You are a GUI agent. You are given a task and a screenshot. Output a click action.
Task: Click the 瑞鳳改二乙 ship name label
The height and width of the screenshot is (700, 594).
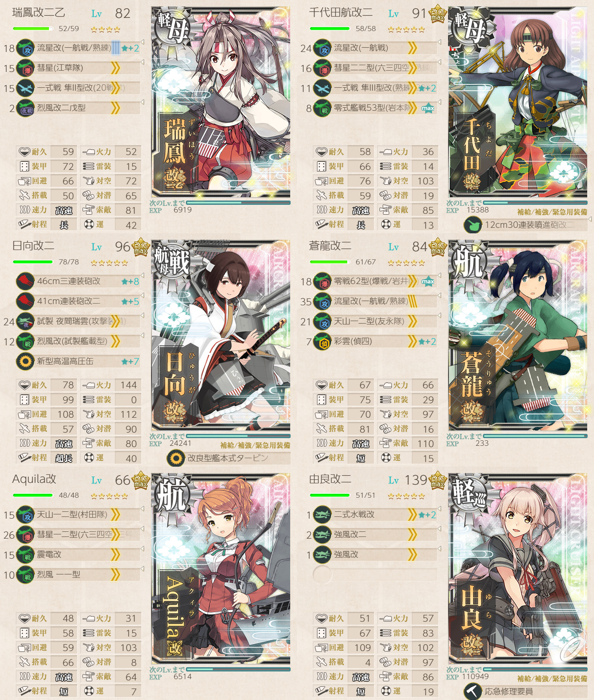pos(38,13)
